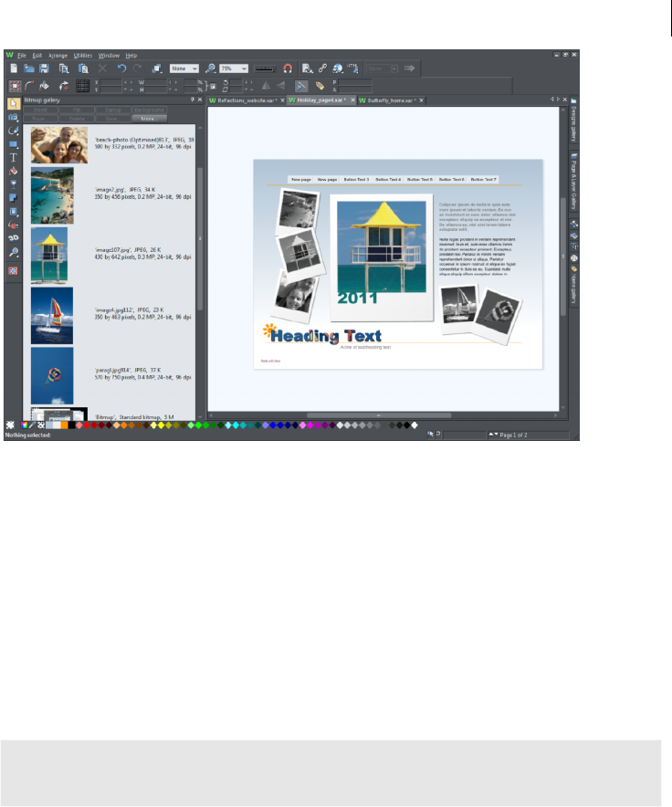Pin the Bitmap gallery panel
The image size is (672, 807).
click(x=192, y=100)
